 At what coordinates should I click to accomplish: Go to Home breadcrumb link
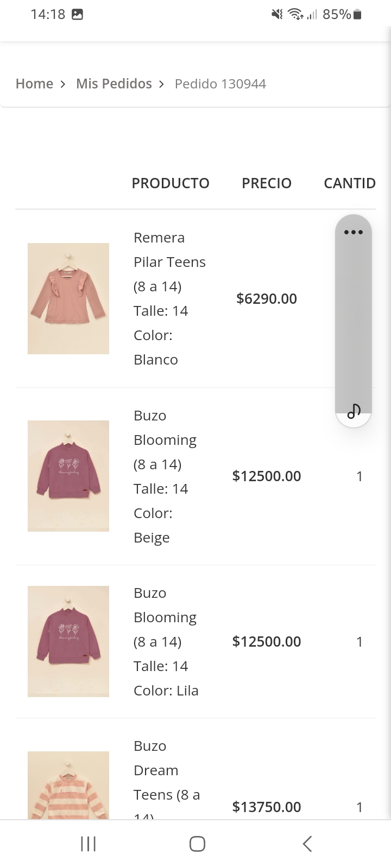pyautogui.click(x=34, y=84)
